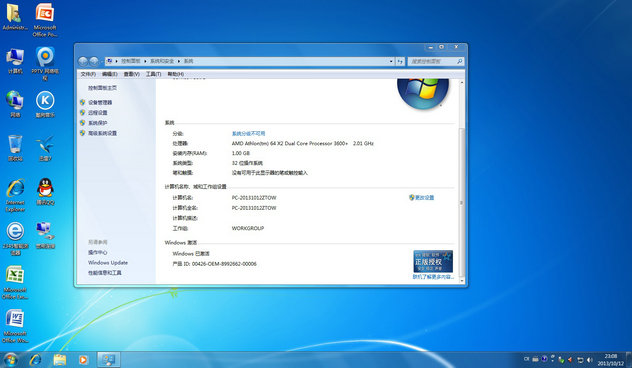
Task: Click the Windows Start orb
Action: coord(11,360)
